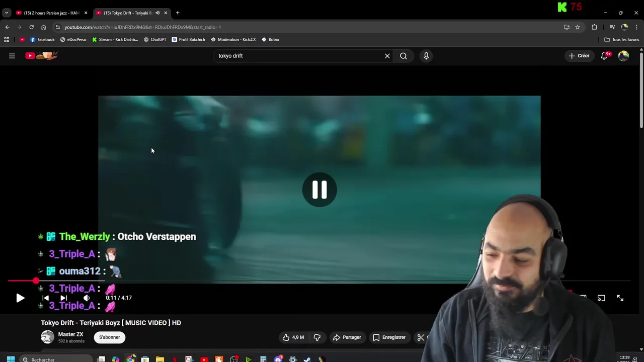Open the Windows Start menu
This screenshot has height=362, width=644.
point(11,359)
